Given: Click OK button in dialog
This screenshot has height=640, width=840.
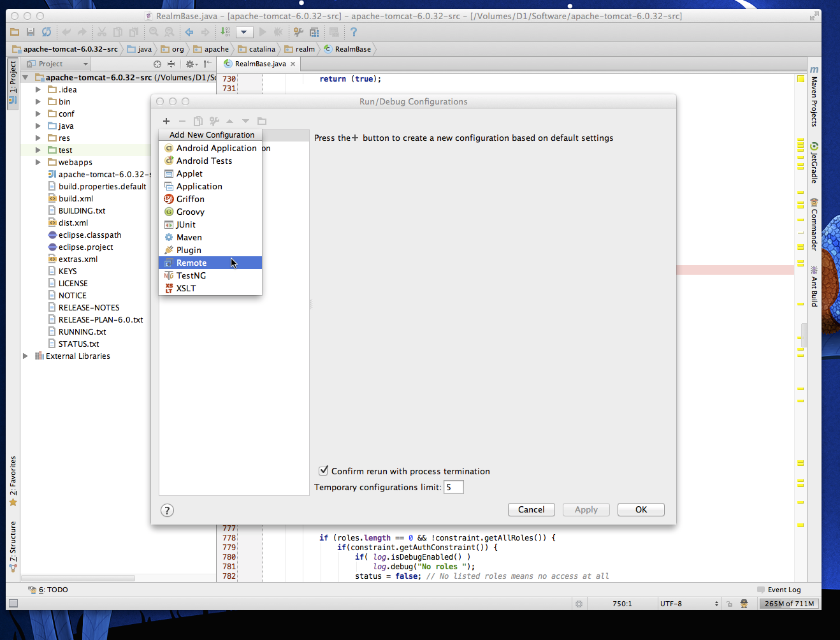Looking at the screenshot, I should point(641,510).
